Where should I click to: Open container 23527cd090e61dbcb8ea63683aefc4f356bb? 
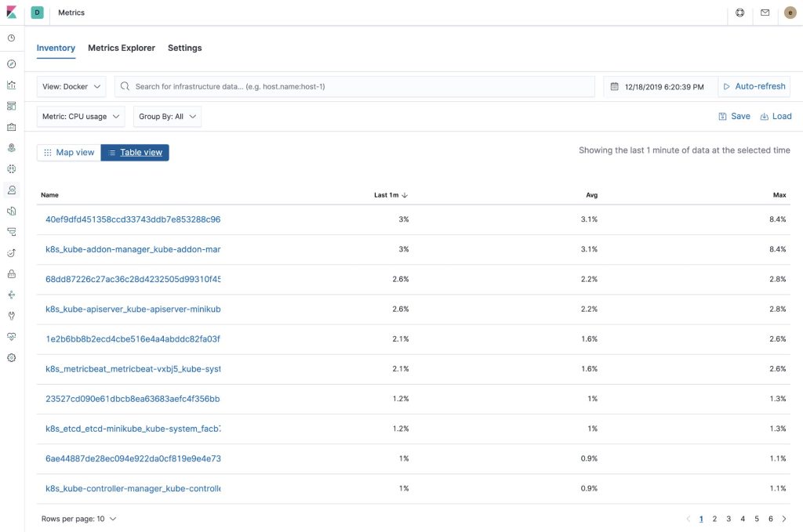[133, 399]
